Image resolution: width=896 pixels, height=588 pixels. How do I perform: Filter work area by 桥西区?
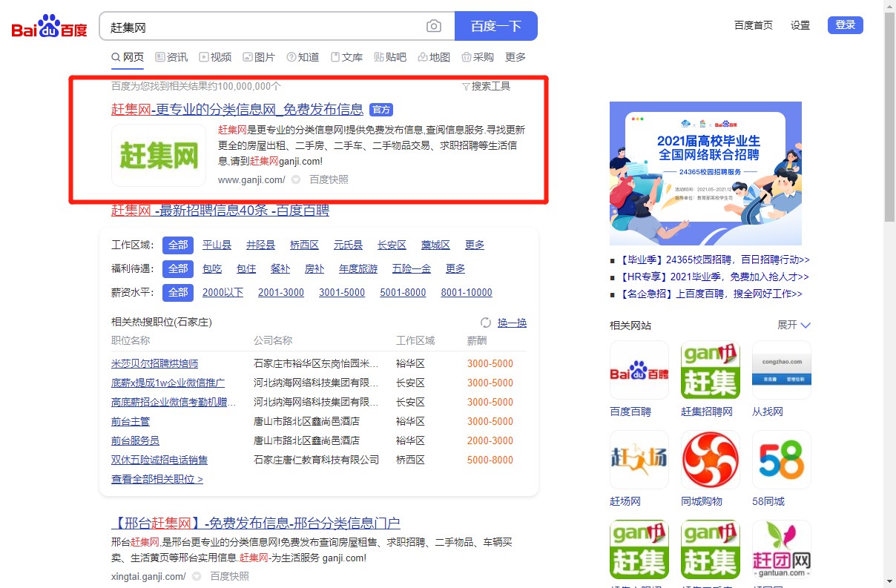[304, 245]
